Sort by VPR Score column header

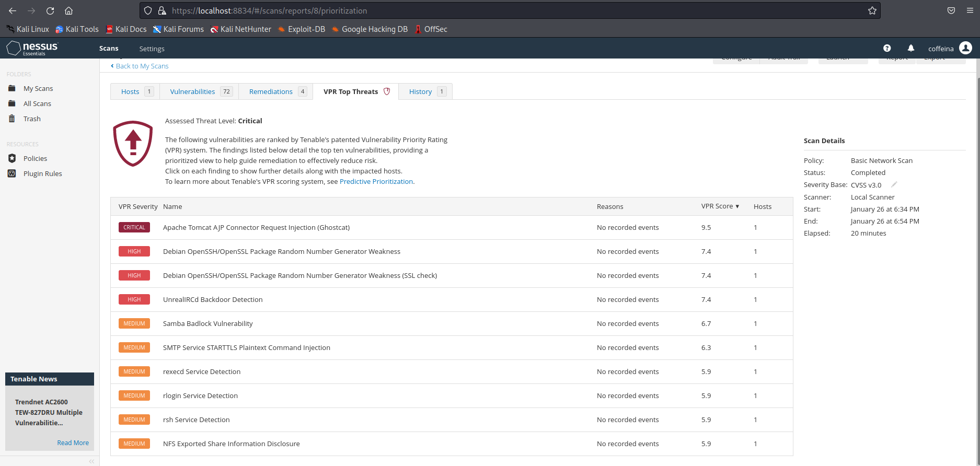720,206
